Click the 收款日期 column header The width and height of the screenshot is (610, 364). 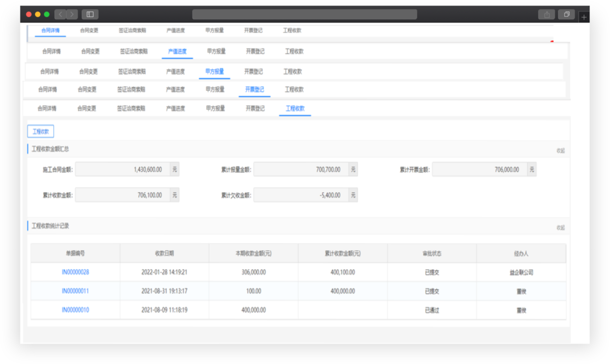[164, 253]
